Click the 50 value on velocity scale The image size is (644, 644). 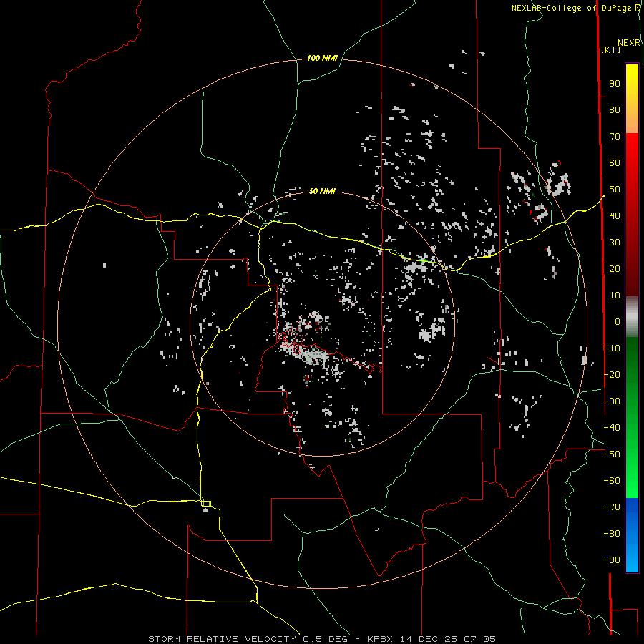pyautogui.click(x=615, y=190)
